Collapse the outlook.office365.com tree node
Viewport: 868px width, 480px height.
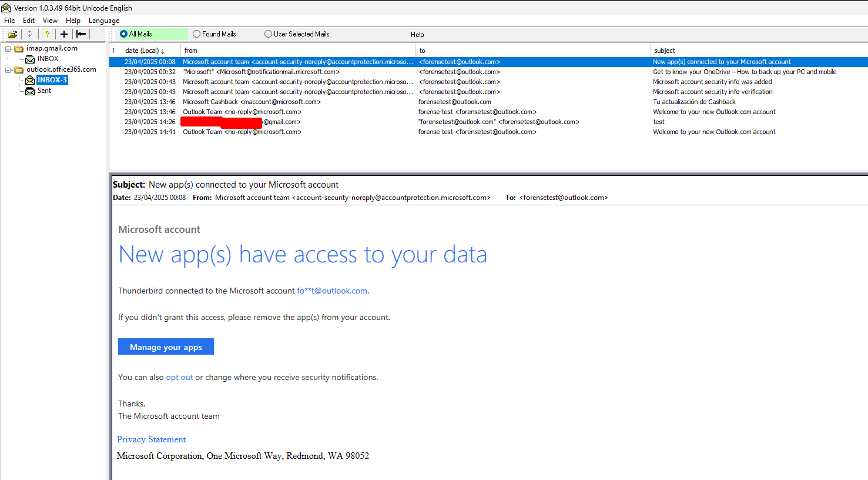8,70
